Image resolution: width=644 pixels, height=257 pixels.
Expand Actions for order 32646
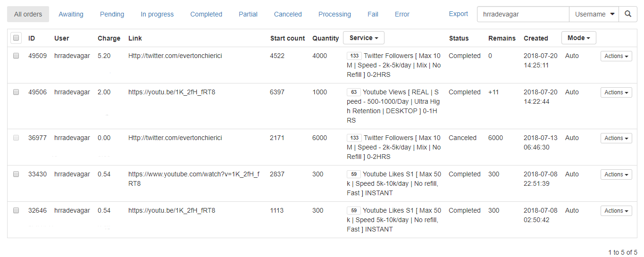[616, 211]
